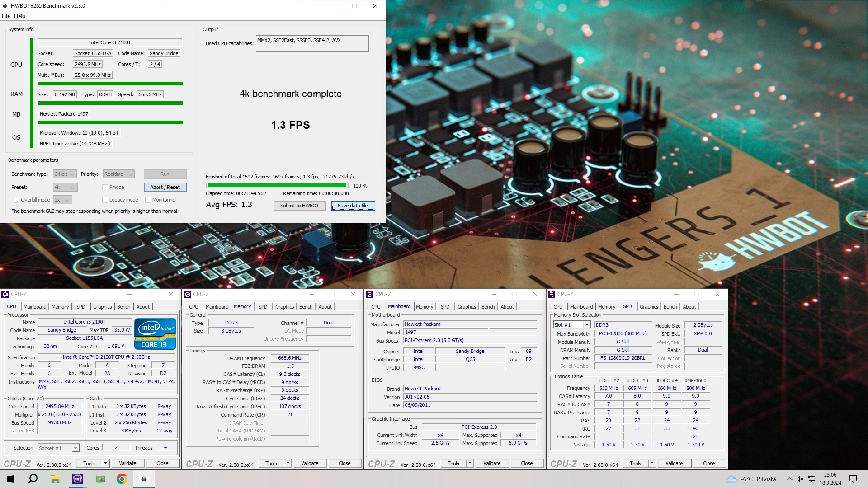Click Hewlett-Packard 1497 MB field
The height and width of the screenshot is (488, 868).
coord(64,114)
